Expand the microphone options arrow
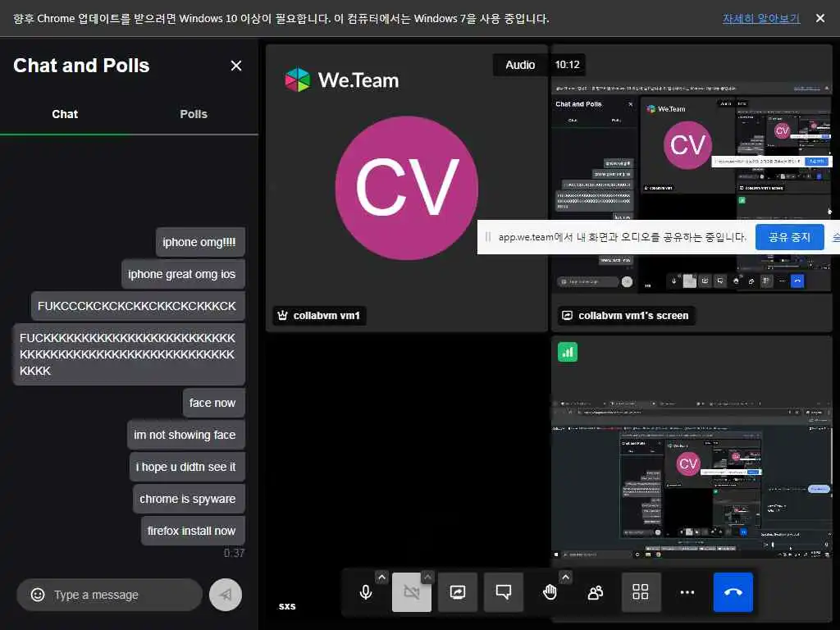The width and height of the screenshot is (840, 630). 381,577
